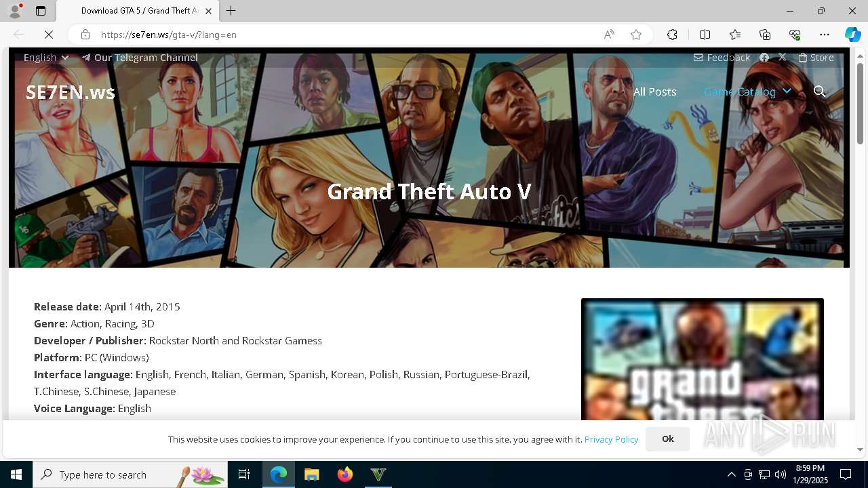Open Browser essentials icon
The width and height of the screenshot is (868, 488).
pyautogui.click(x=795, y=35)
